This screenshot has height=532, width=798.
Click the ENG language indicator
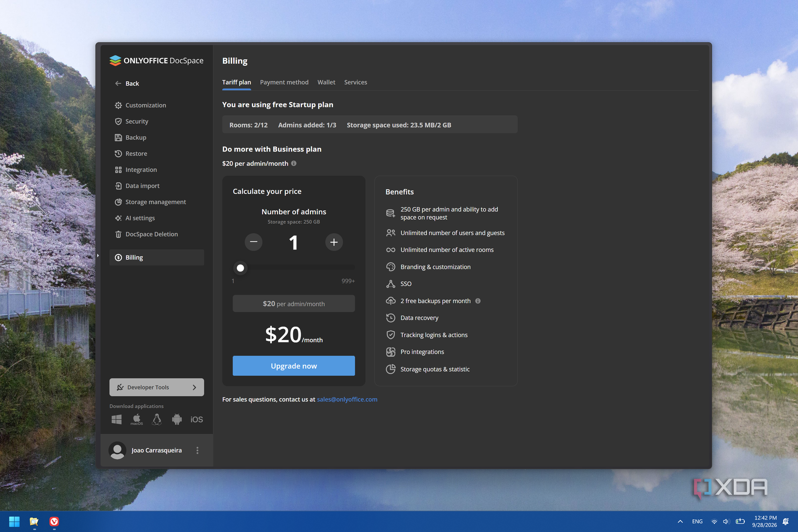click(697, 521)
